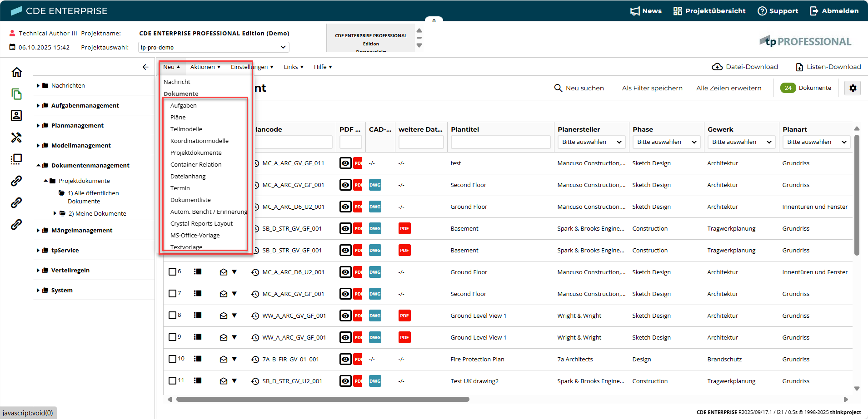Open the Projektauswahl tp-pro-demo dropdown
The width and height of the screenshot is (868, 419).
click(x=214, y=47)
